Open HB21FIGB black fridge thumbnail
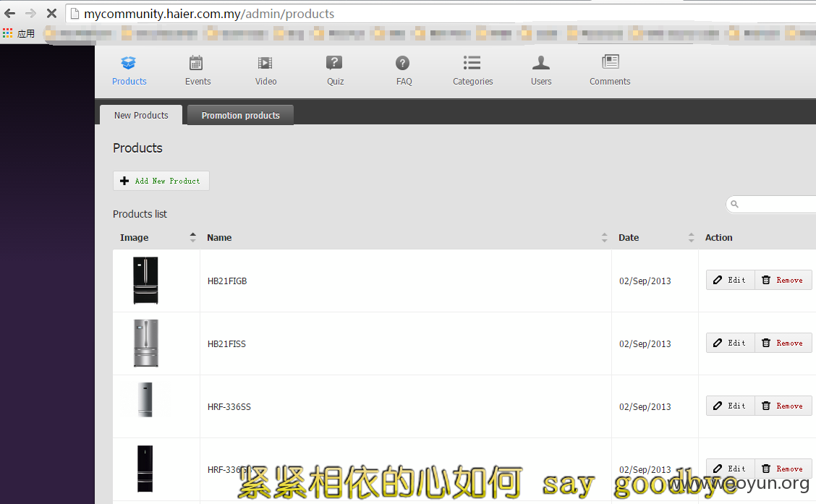816x504 pixels. 145,281
